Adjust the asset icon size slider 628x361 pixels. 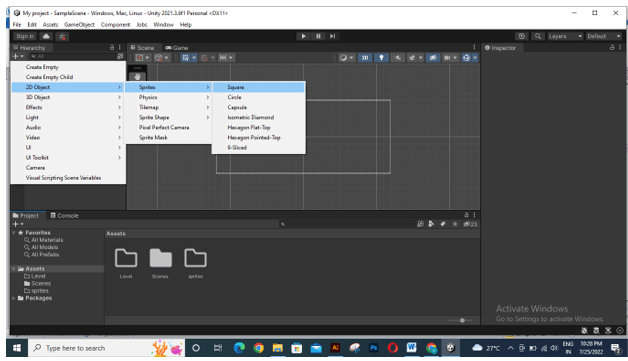(x=462, y=320)
